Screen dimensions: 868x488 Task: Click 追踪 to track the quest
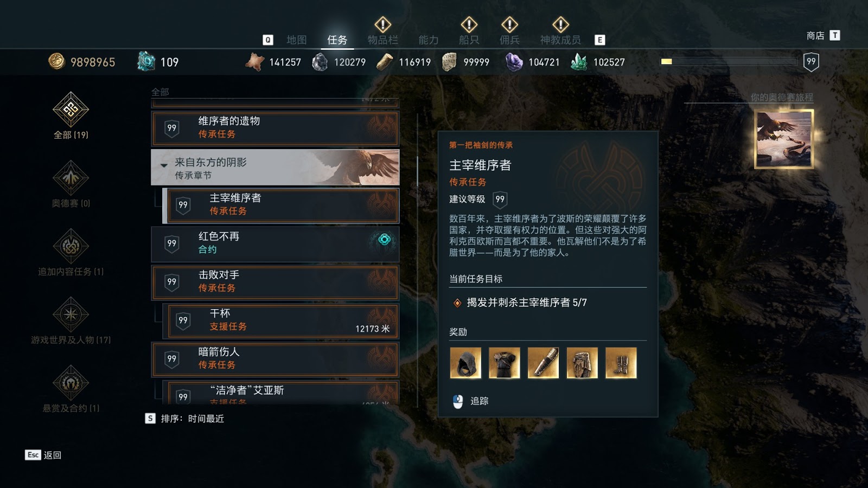pos(470,401)
